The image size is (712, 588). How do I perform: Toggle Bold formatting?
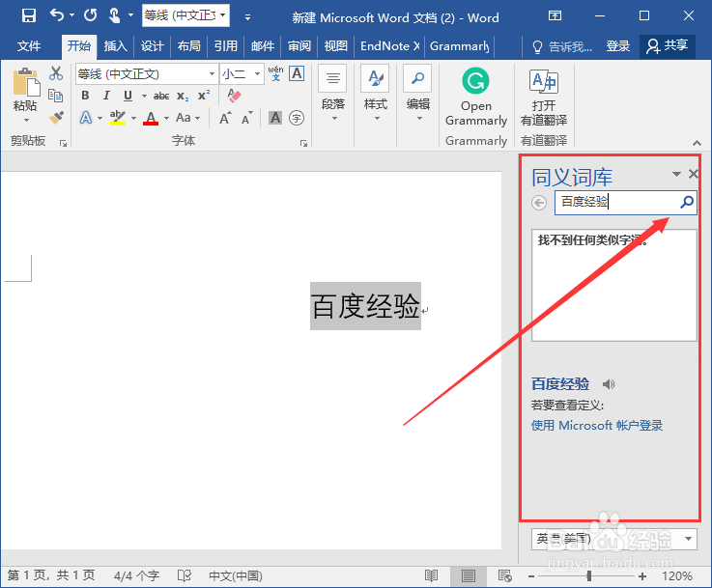click(85, 96)
